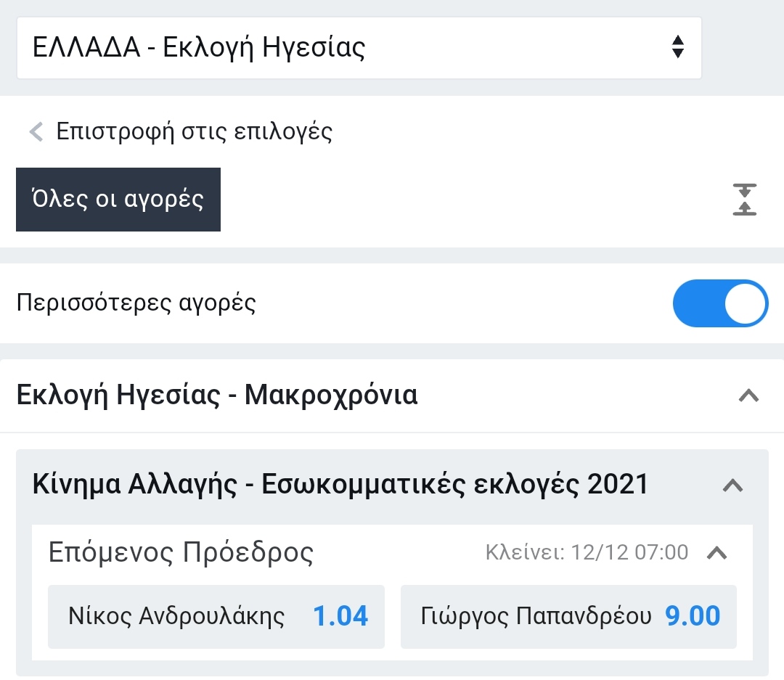This screenshot has height=680, width=784.
Task: Collapse the Επόμενος Πρόεδρος market chevron
Action: coord(716,553)
